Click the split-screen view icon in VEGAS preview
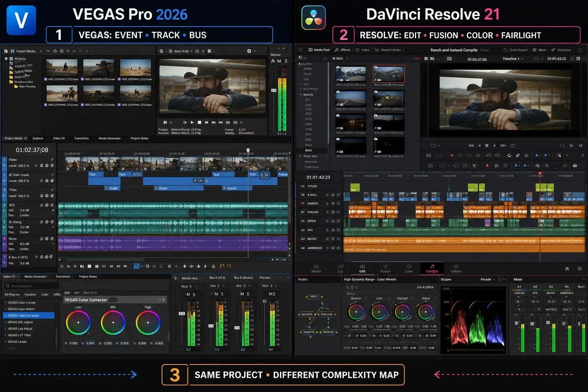This screenshot has width=588, height=392. (209, 51)
